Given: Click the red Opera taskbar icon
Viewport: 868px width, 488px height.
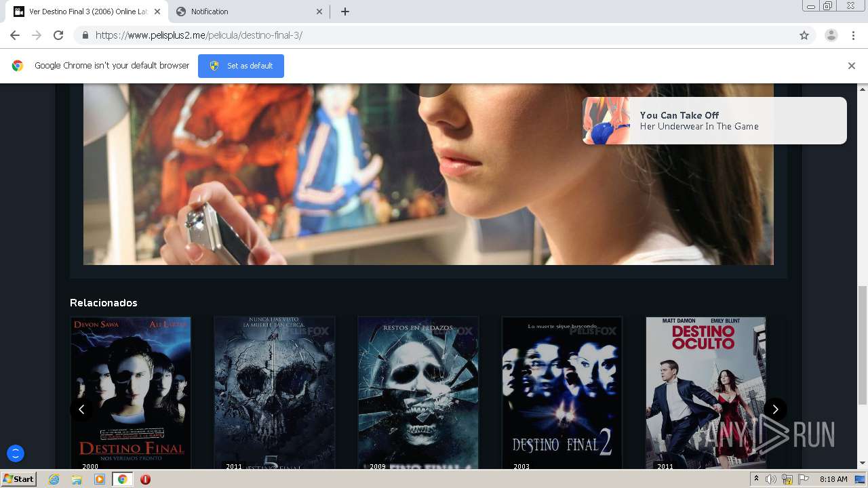Looking at the screenshot, I should [x=145, y=479].
